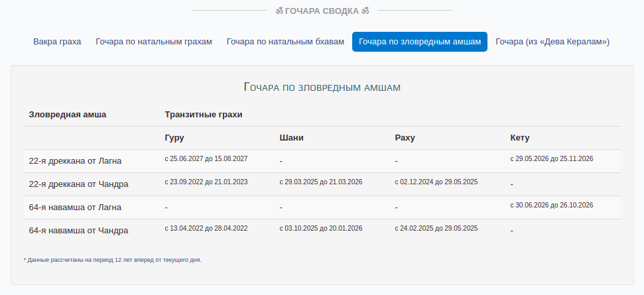Select the 22-я дреккана от Чандра row label
This screenshot has width=644, height=295.
[78, 184]
